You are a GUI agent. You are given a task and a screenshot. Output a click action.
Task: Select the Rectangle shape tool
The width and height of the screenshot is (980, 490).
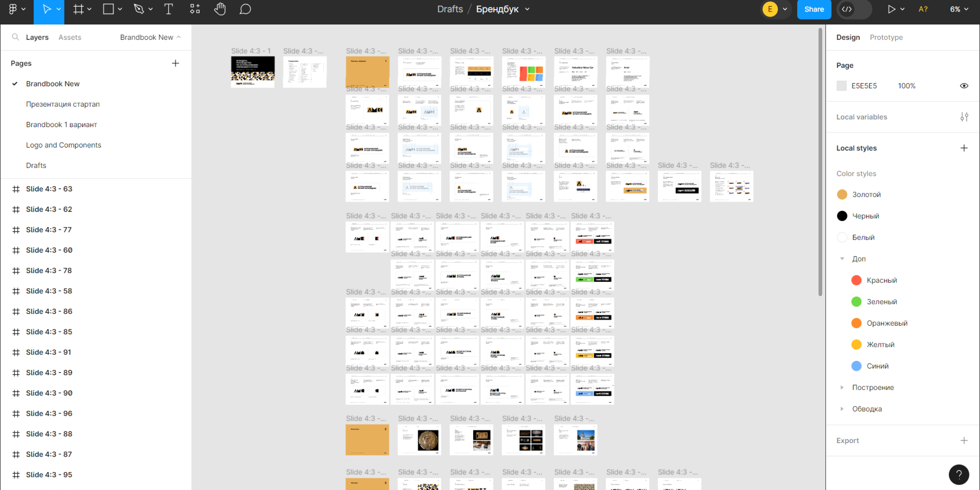tap(108, 9)
